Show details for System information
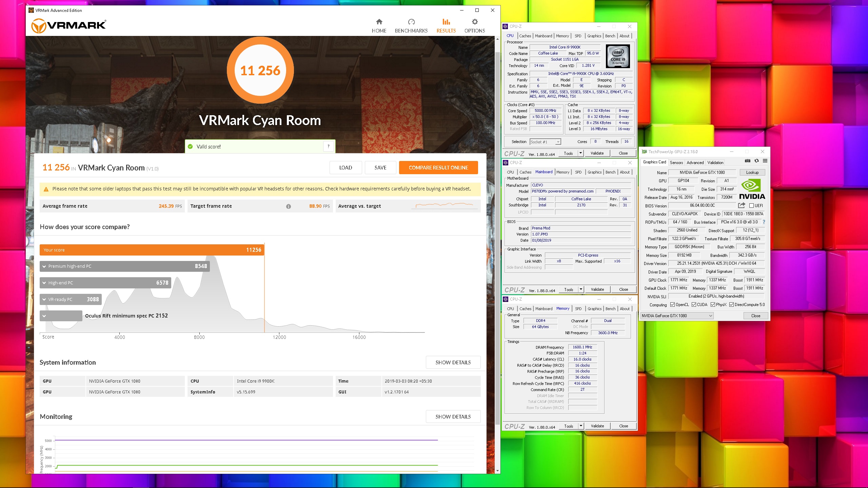Viewport: 868px width, 488px height. (453, 363)
